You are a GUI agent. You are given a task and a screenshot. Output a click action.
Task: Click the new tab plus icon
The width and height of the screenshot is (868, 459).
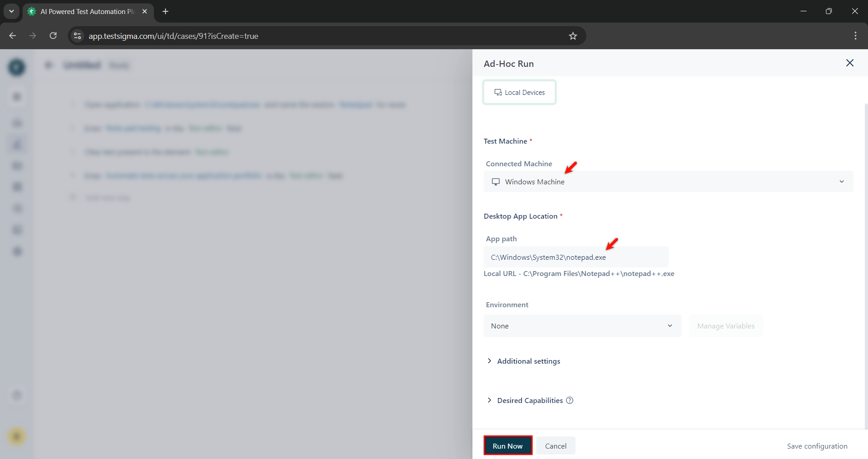[165, 11]
